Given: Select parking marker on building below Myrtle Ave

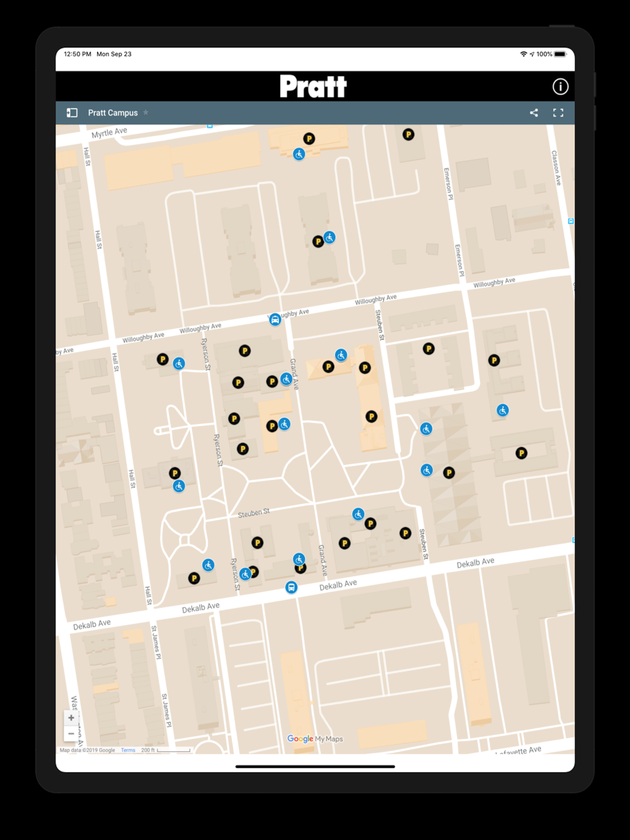Looking at the screenshot, I should tap(309, 139).
